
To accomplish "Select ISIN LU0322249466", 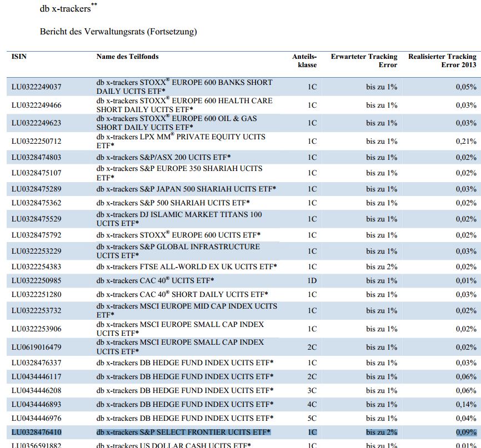I will point(37,105).
